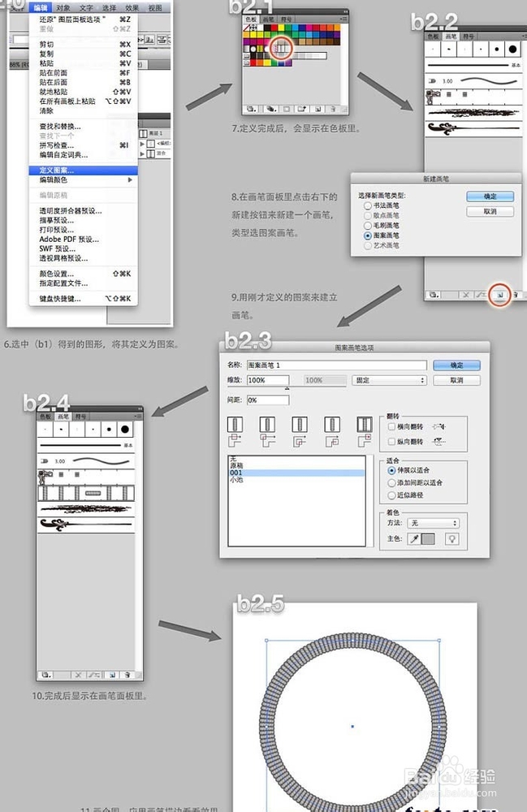Viewport: 527px width, 812px height.
Task: Select the end tile icon
Action: (x=365, y=425)
